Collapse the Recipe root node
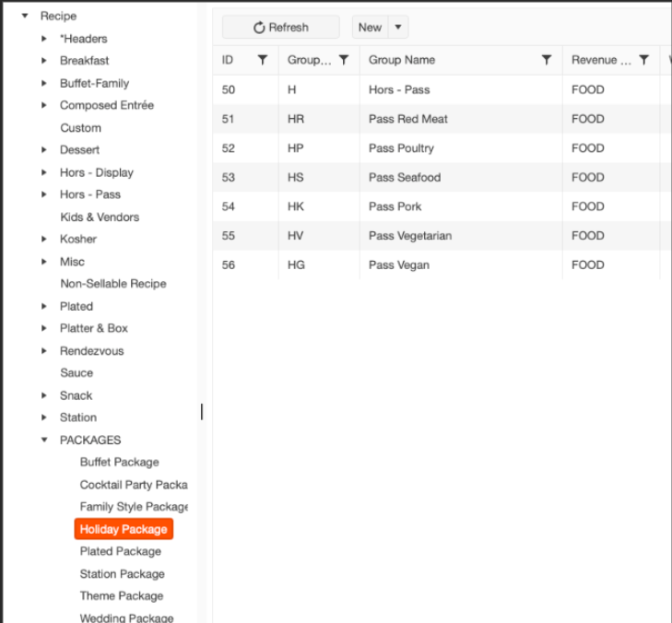Image resolution: width=672 pixels, height=623 pixels. tap(25, 16)
